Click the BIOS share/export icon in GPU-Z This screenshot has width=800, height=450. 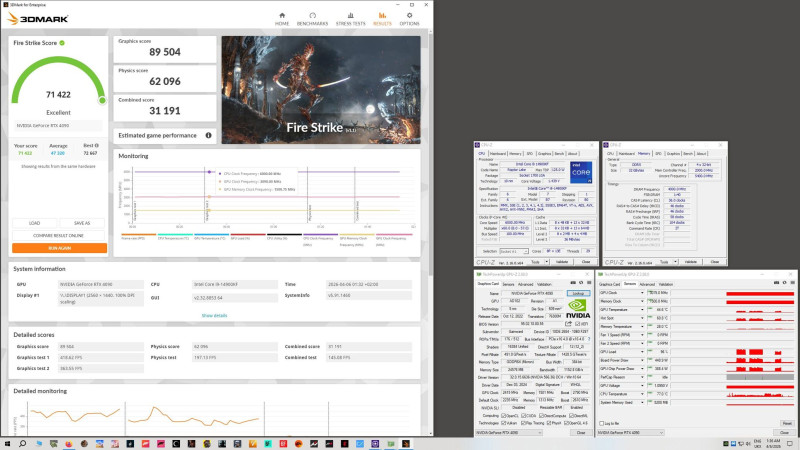(568, 323)
